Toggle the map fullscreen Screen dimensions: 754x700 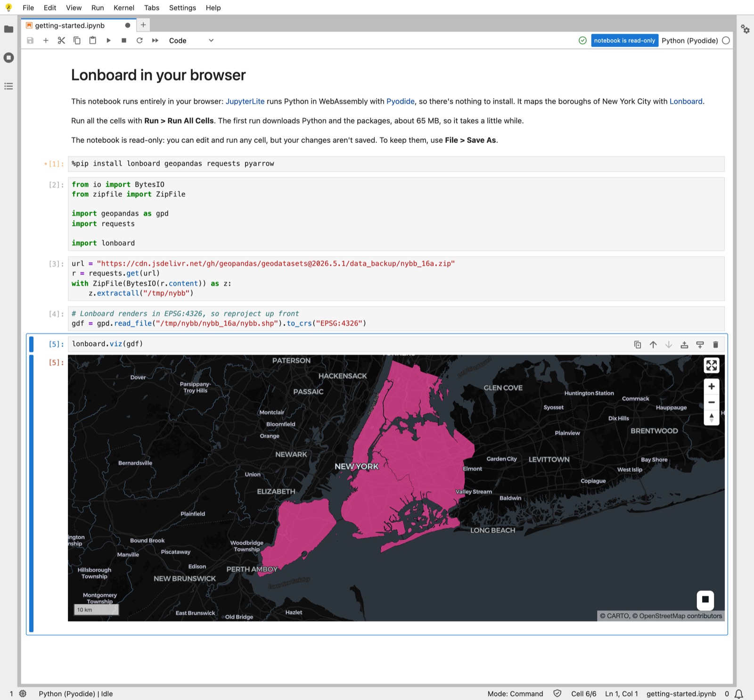point(712,365)
